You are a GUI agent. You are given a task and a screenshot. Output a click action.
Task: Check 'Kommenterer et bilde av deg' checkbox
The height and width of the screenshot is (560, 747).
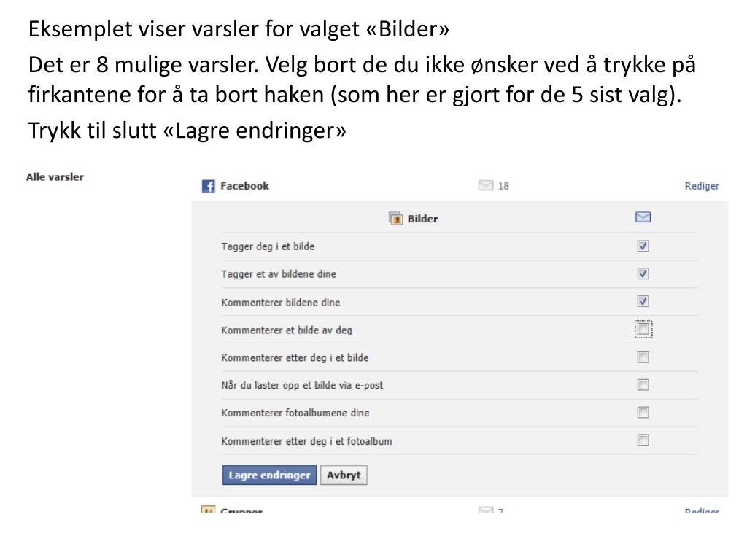643,329
